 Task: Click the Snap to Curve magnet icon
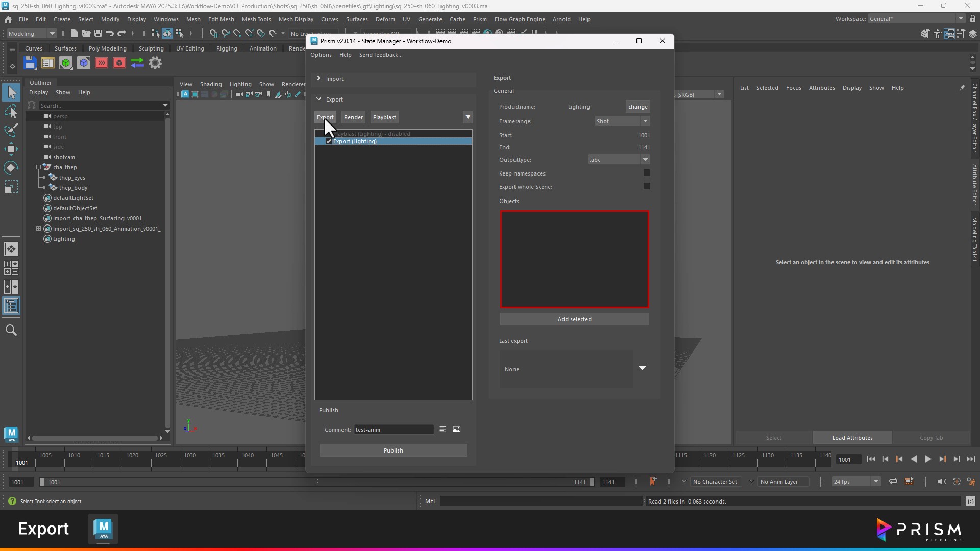tap(225, 34)
